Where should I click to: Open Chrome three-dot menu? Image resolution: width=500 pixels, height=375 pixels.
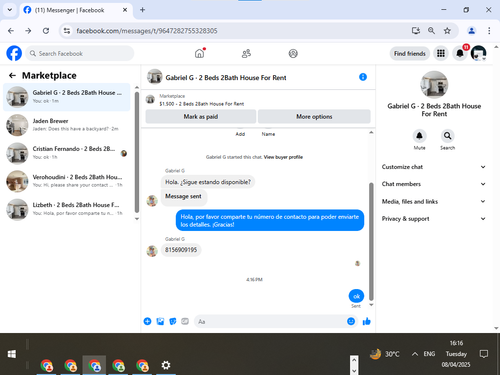click(x=489, y=31)
